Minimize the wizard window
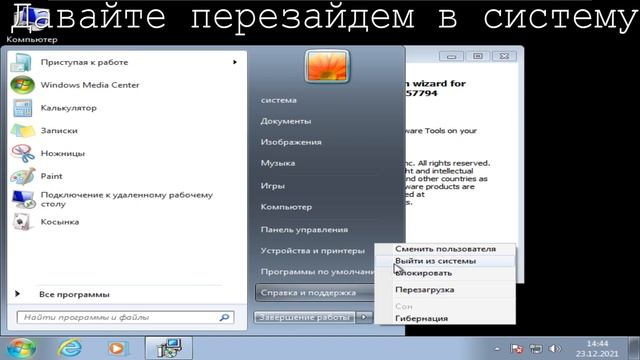 pos(451,56)
